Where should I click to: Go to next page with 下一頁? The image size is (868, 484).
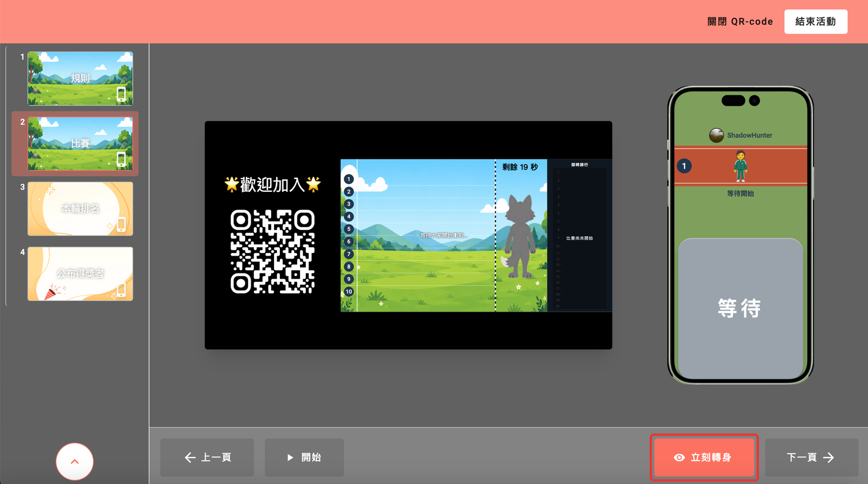pos(812,457)
